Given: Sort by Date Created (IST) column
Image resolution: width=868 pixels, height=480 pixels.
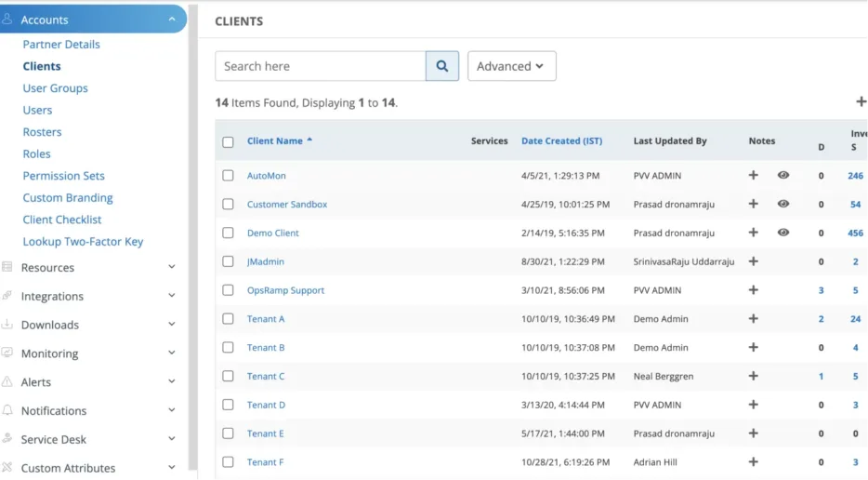Looking at the screenshot, I should click(x=562, y=140).
